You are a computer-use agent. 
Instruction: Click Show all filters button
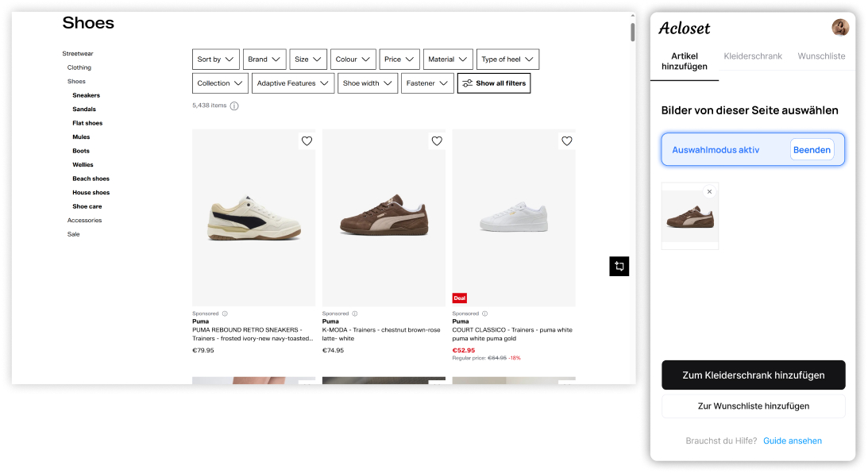[x=494, y=83]
